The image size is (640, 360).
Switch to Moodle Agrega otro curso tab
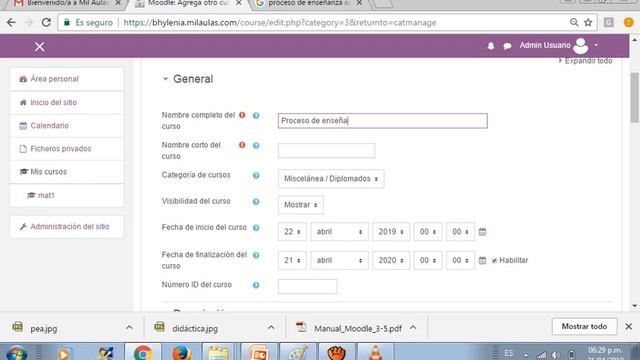point(188,3)
